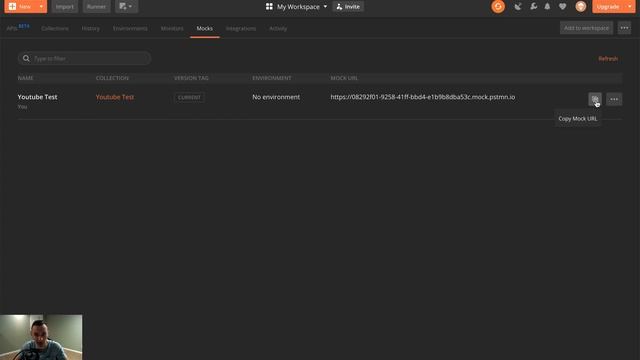
Task: Click the filter search magnifier icon
Action: [26, 58]
